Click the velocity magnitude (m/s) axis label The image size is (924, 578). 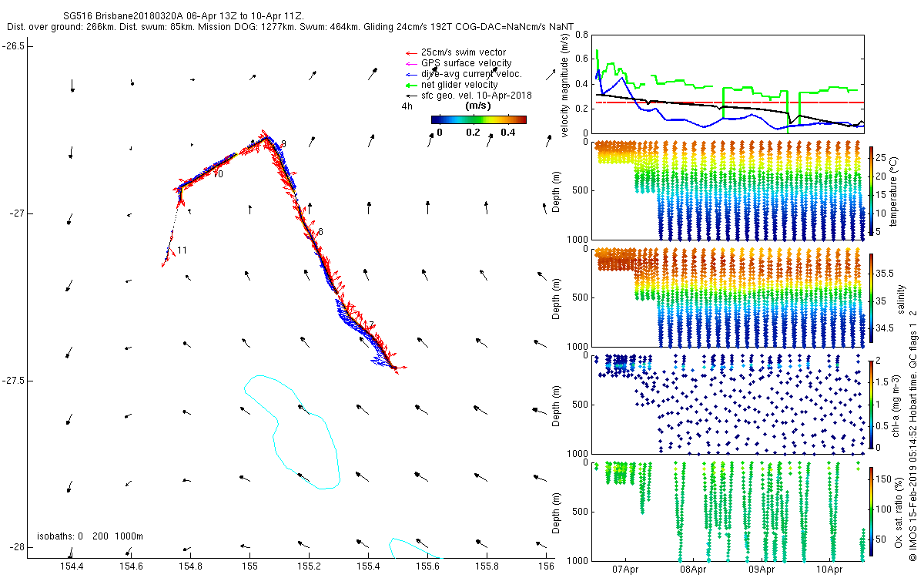[566, 86]
